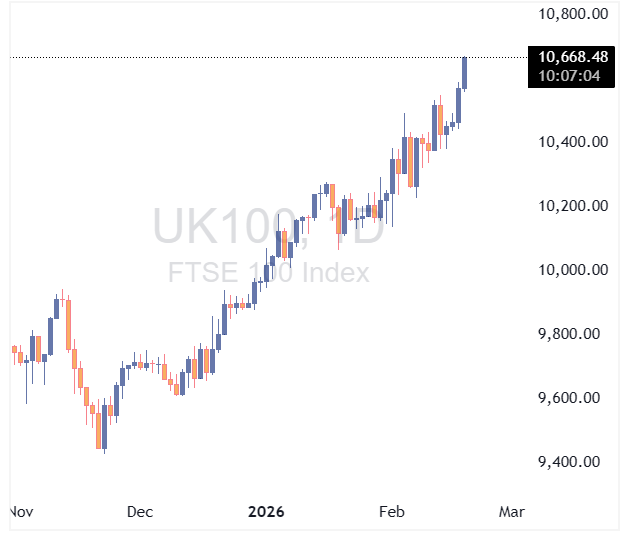The image size is (629, 544).
Task: Select the Feb label on time axis
Action: click(391, 512)
